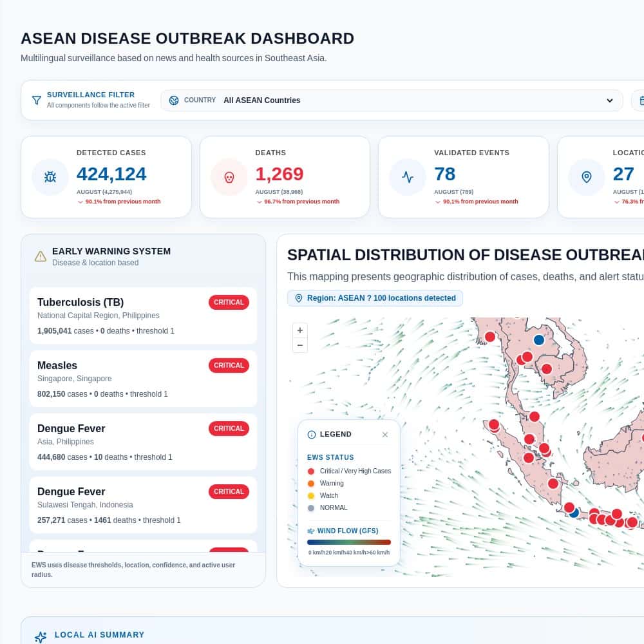This screenshot has height=644, width=644.
Task: Click "AUGUST (4,275,944)" under Detected Cases
Action: 104,192
